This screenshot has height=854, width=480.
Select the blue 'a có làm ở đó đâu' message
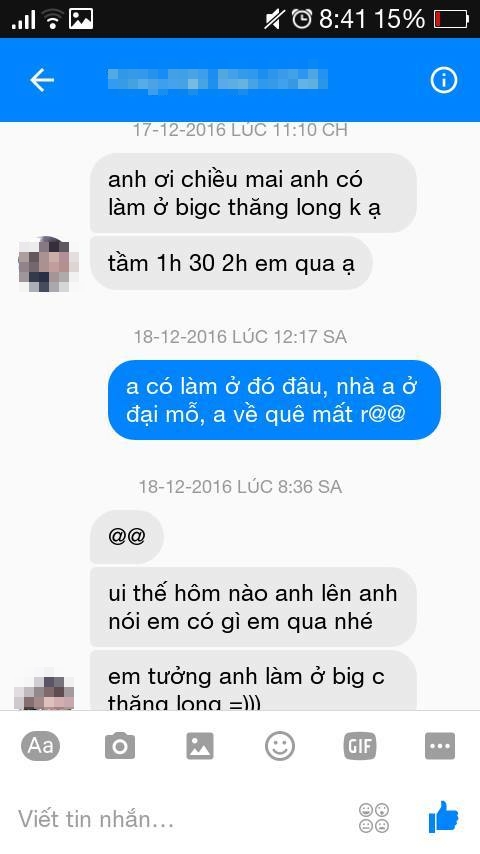pyautogui.click(x=274, y=400)
